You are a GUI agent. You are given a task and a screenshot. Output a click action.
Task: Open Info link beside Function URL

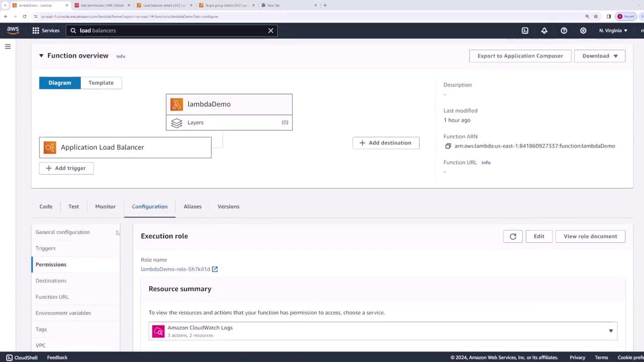tap(486, 163)
